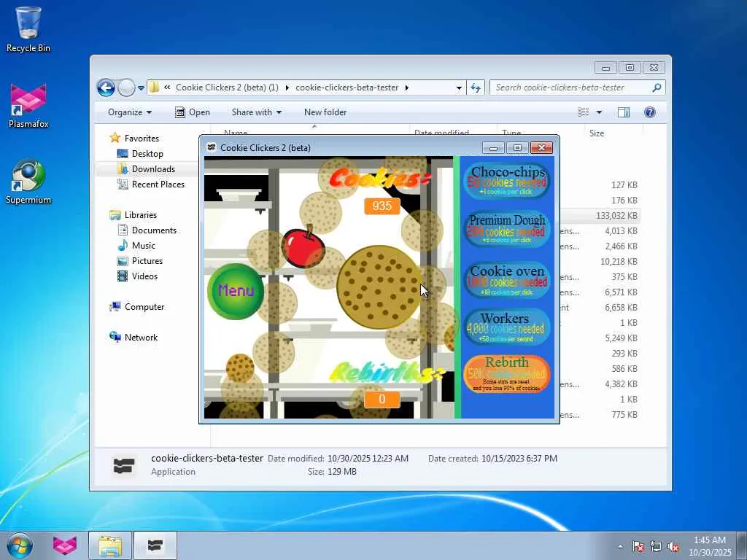The image size is (747, 560).
Task: Click the big chocolate chip cookie
Action: [x=379, y=287]
